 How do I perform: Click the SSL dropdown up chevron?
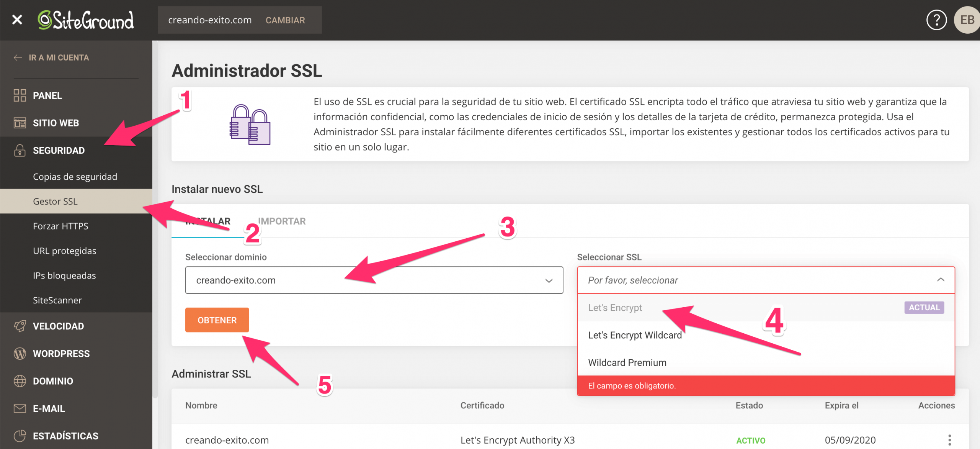point(941,280)
